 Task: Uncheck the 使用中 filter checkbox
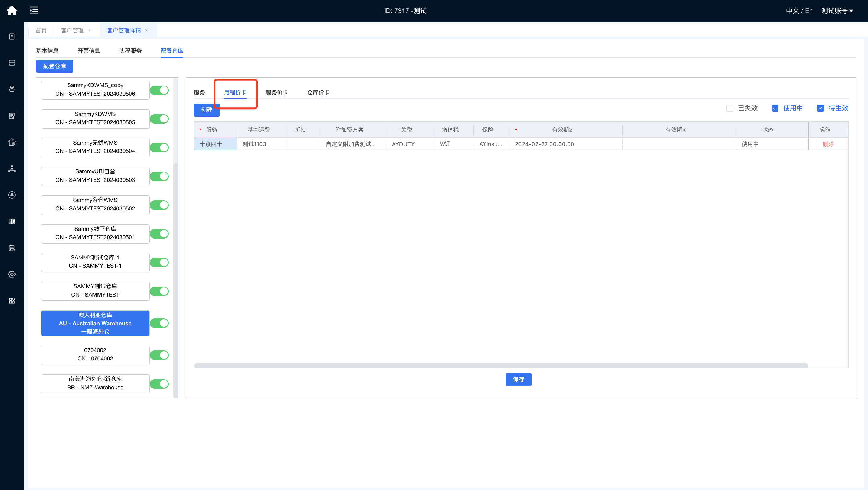tap(775, 108)
